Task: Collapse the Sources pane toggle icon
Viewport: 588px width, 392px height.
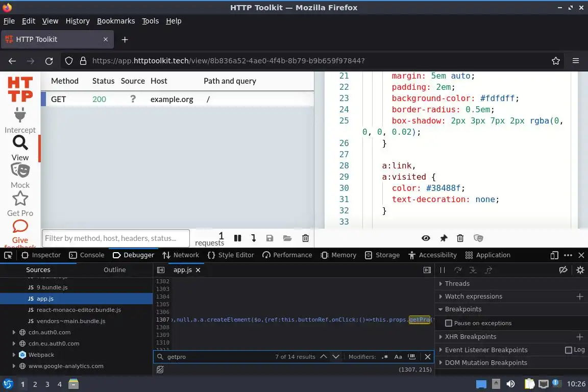Action: pyautogui.click(x=161, y=270)
